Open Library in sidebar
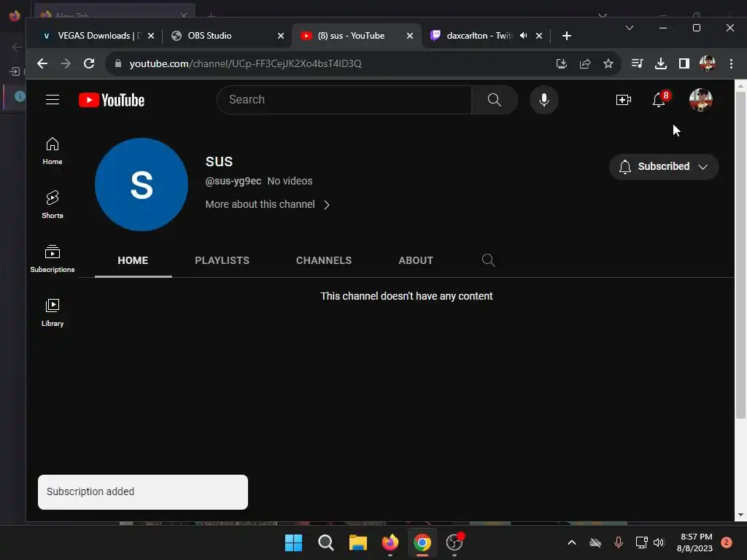 pos(53,313)
